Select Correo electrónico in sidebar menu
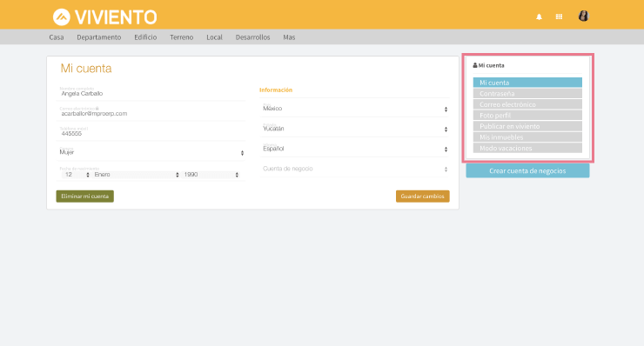 [527, 104]
